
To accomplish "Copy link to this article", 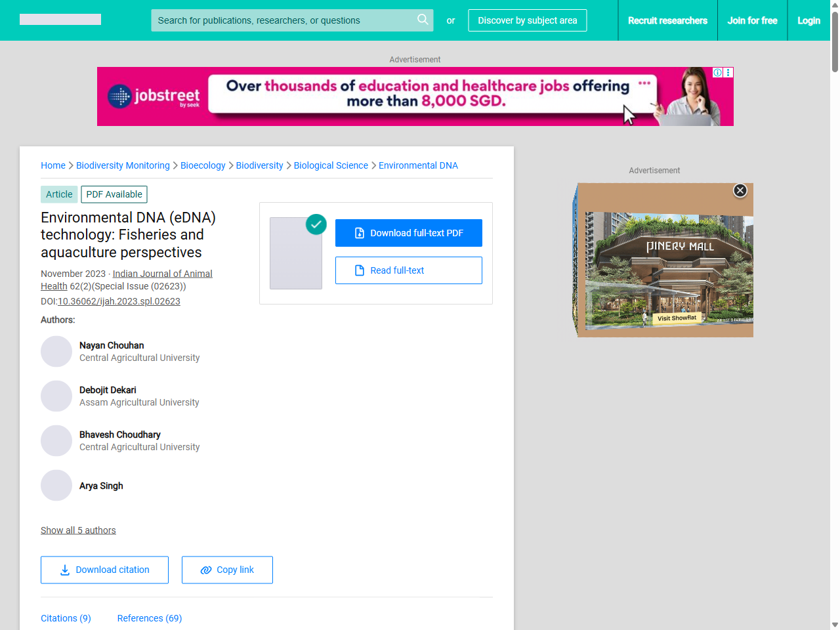I will 227,570.
